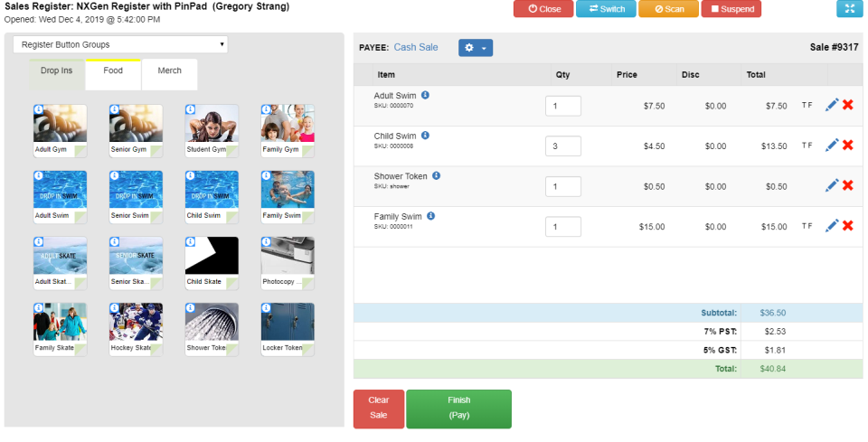868x442 pixels.
Task: Click the Switch register button
Action: [x=606, y=9]
